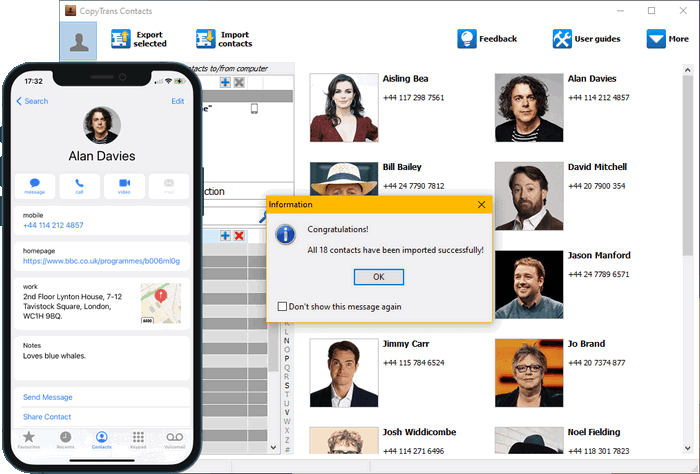Tap Send Message on phone
Viewport: 700px width, 474px height.
tap(48, 397)
